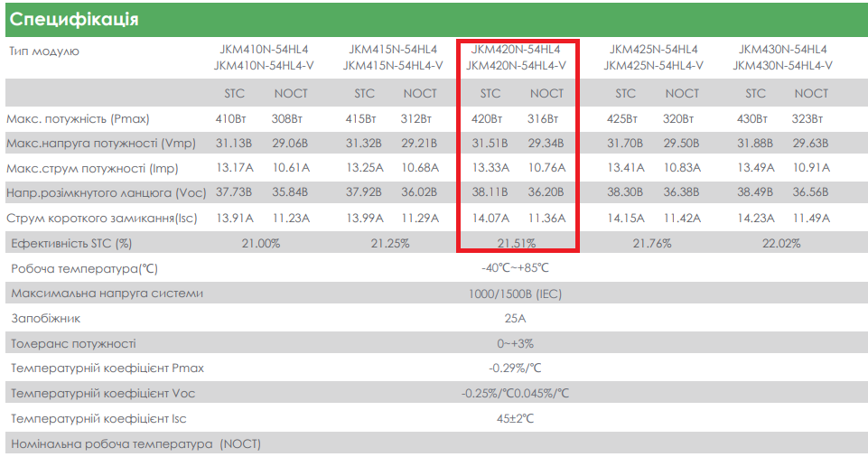
Task: Click the 1000/1500B (IEC) system voltage value
Action: [516, 294]
